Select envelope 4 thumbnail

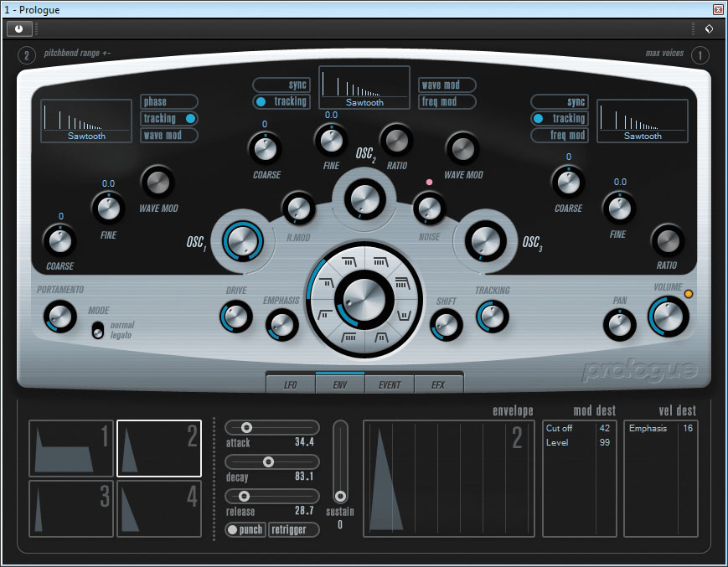click(x=159, y=508)
